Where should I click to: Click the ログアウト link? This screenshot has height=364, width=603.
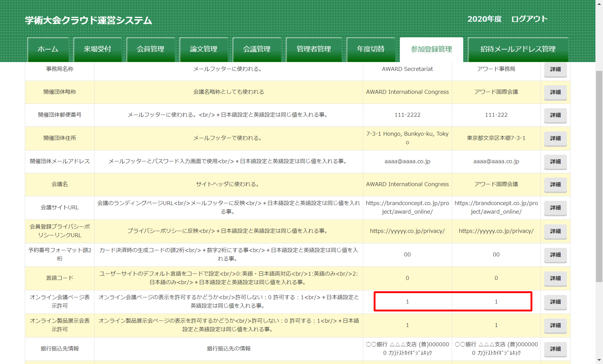[x=529, y=19]
